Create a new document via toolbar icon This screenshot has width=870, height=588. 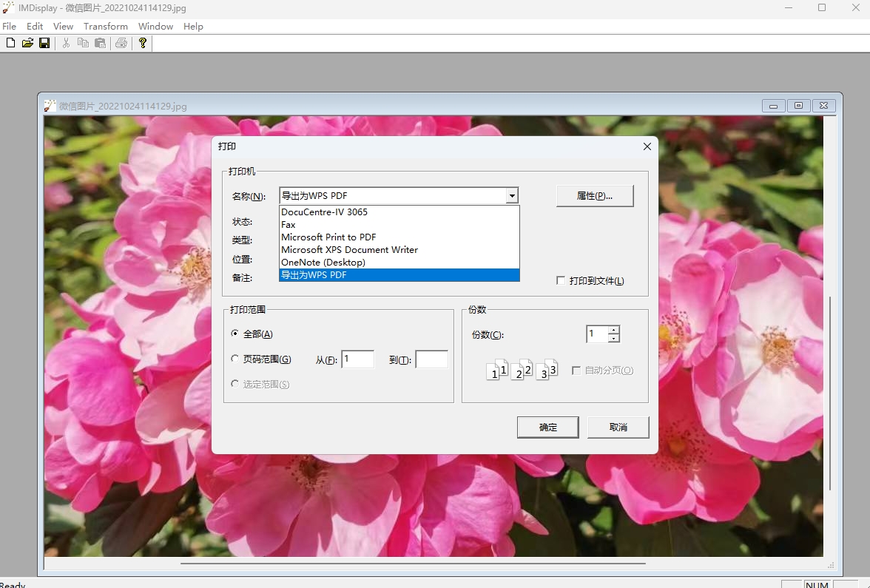[x=10, y=43]
